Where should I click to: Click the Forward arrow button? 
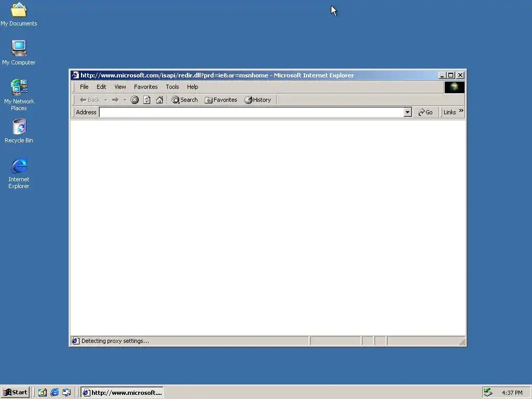(115, 100)
